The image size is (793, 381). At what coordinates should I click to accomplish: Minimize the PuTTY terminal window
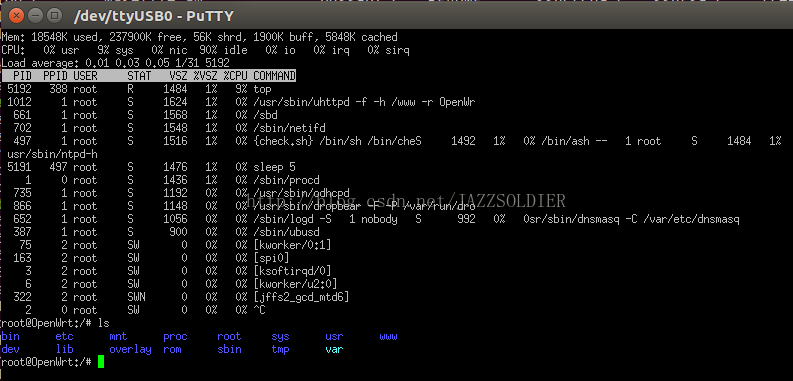pyautogui.click(x=35, y=16)
